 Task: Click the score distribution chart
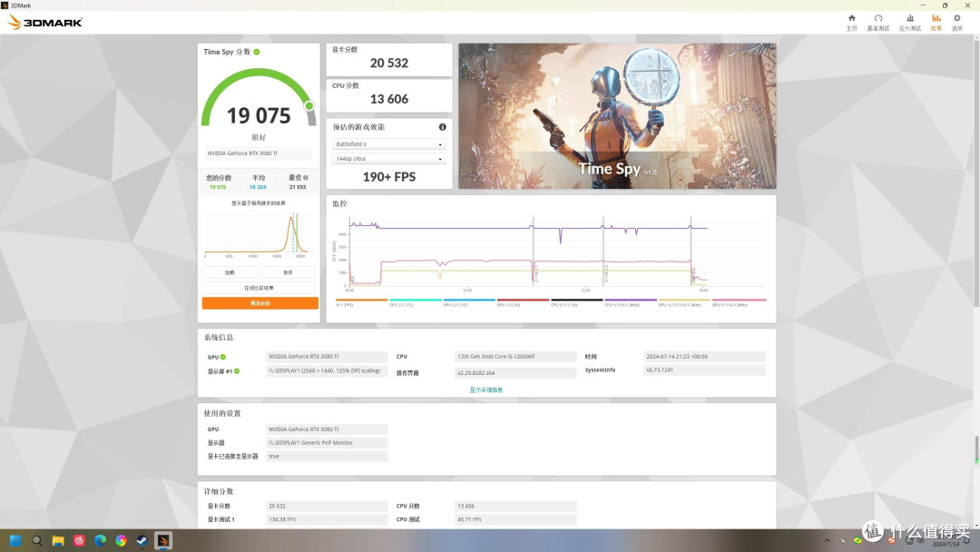coord(259,234)
